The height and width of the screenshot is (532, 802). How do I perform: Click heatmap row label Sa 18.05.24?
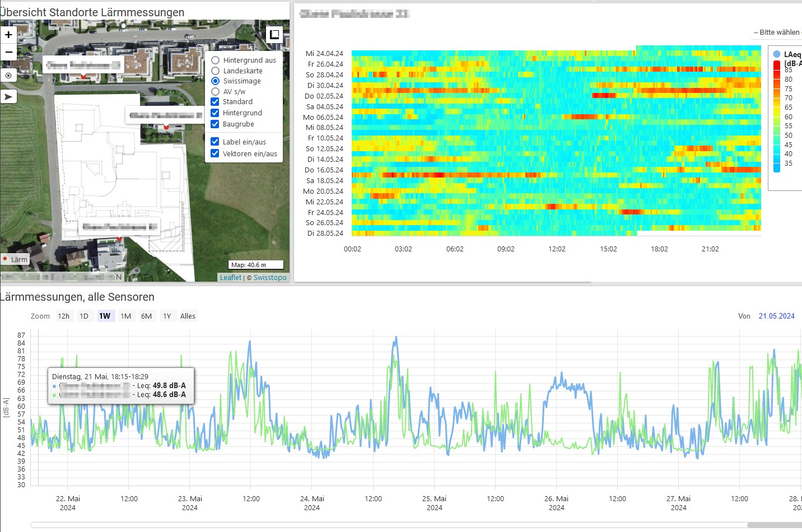click(324, 181)
